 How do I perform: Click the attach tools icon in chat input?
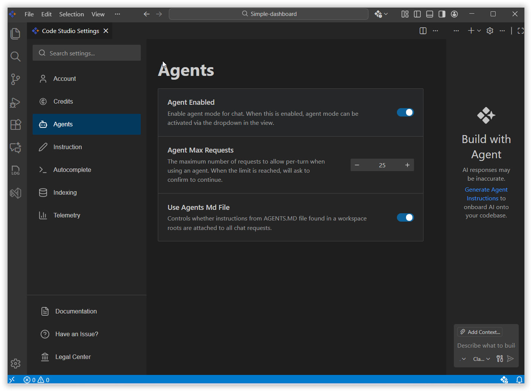(500, 359)
